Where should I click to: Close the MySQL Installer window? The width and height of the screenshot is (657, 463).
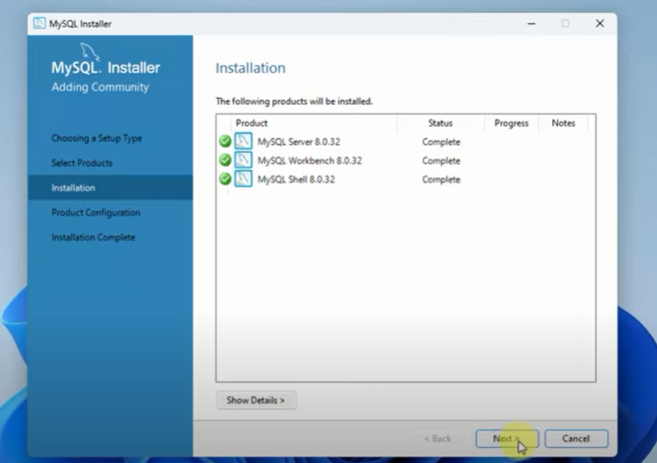(x=600, y=23)
